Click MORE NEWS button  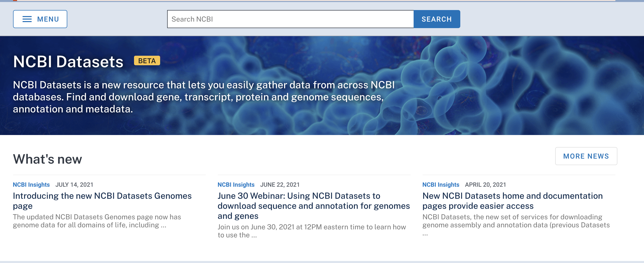click(x=586, y=156)
